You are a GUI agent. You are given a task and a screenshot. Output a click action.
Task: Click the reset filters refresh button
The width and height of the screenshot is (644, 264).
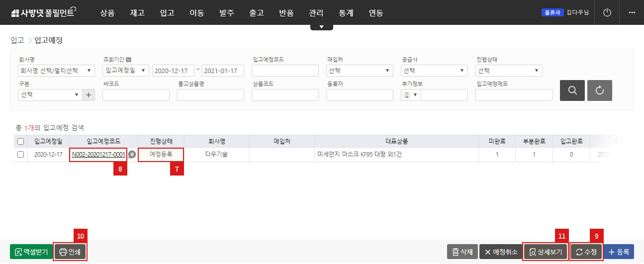tap(599, 90)
